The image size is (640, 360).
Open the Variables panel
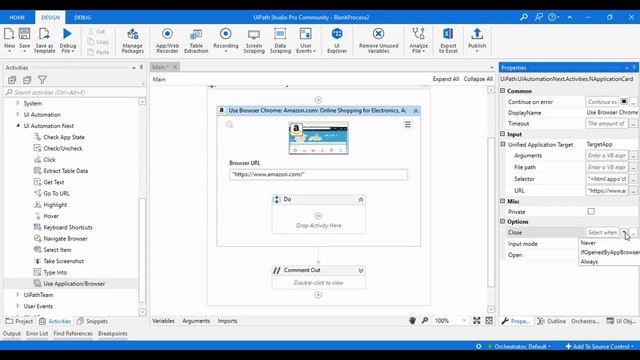163,321
